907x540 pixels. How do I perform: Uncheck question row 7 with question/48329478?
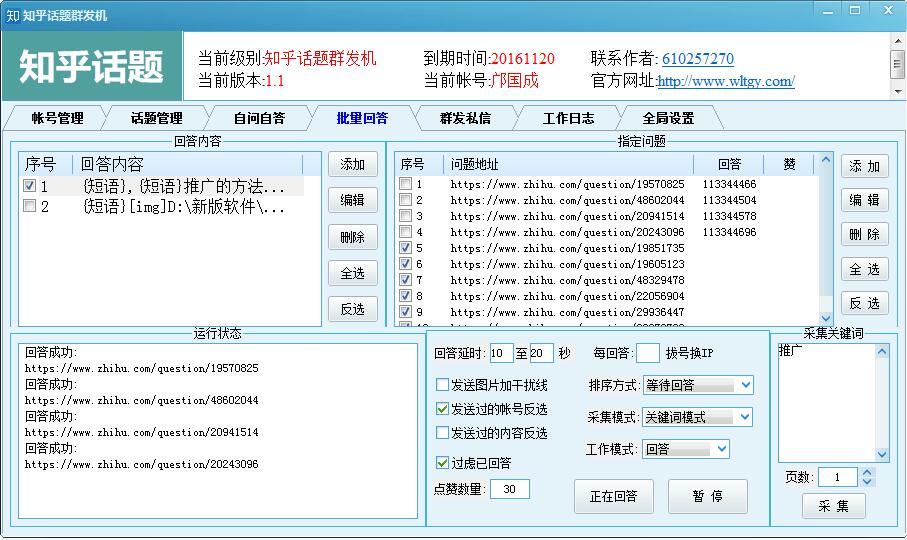(405, 279)
